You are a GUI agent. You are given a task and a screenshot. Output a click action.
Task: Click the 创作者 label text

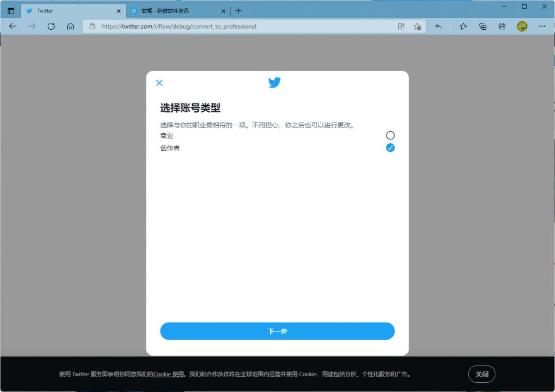170,148
